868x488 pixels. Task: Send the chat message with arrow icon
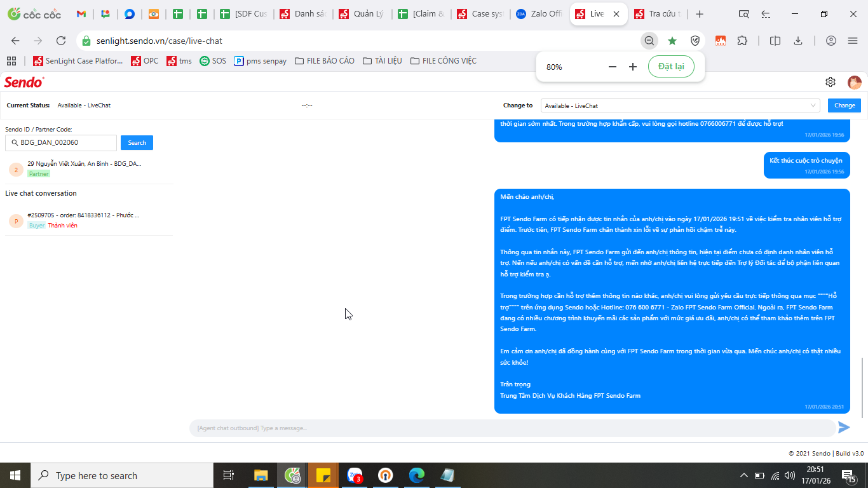tap(844, 428)
